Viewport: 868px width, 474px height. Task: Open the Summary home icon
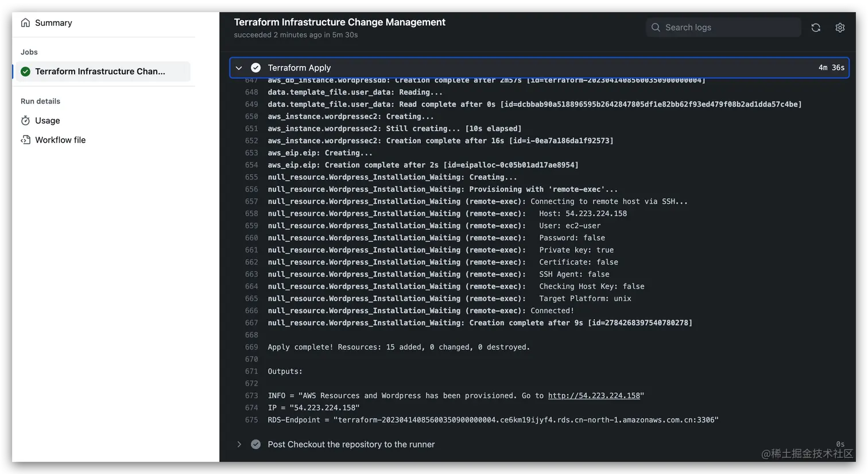point(25,23)
